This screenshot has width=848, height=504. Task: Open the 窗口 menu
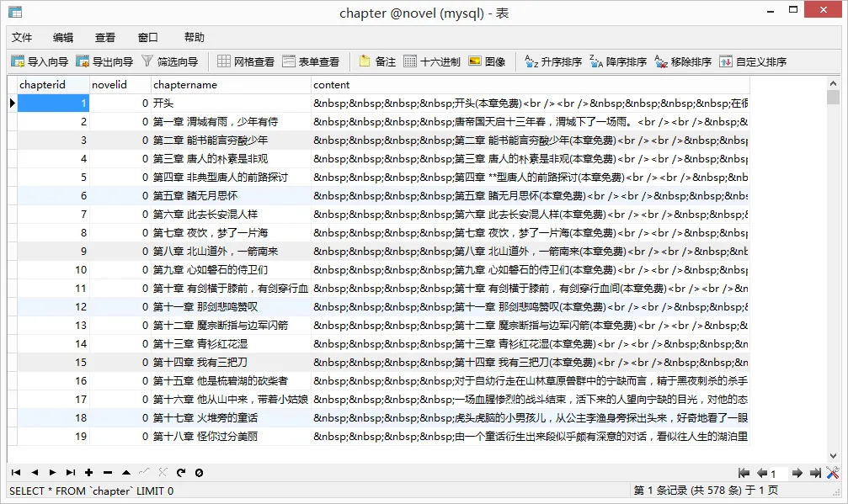pyautogui.click(x=147, y=37)
